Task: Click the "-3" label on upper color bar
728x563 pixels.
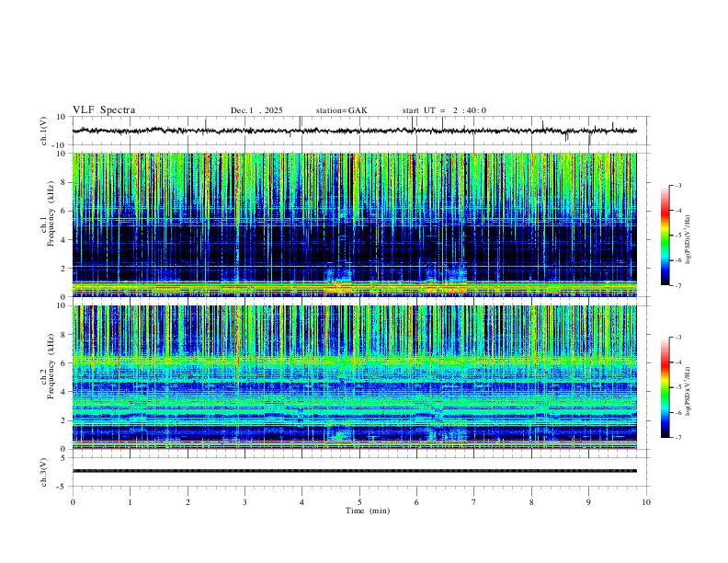Action: coord(677,185)
